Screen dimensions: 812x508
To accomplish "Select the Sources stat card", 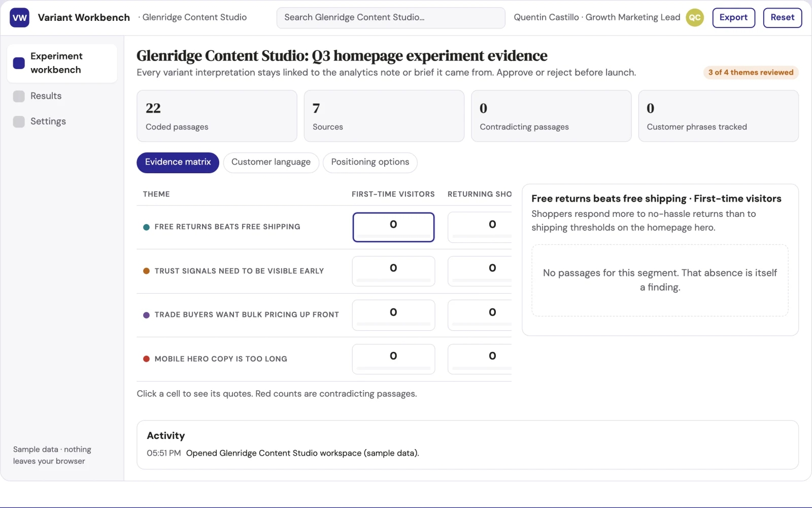I will coord(384,116).
